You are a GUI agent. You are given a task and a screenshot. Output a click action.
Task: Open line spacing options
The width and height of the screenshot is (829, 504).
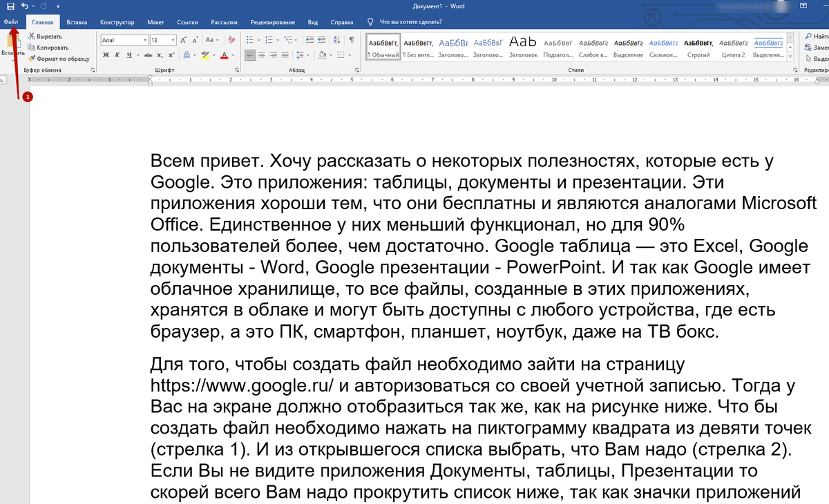[303, 55]
